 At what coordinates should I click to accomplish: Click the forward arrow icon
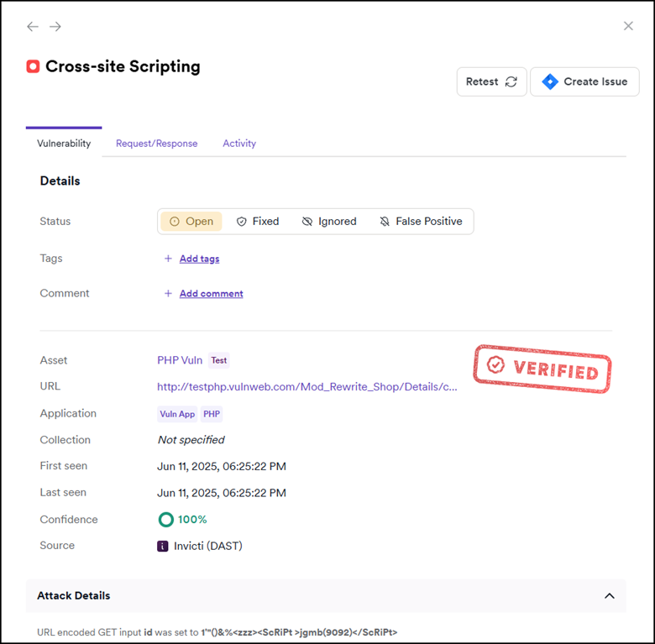tap(55, 27)
